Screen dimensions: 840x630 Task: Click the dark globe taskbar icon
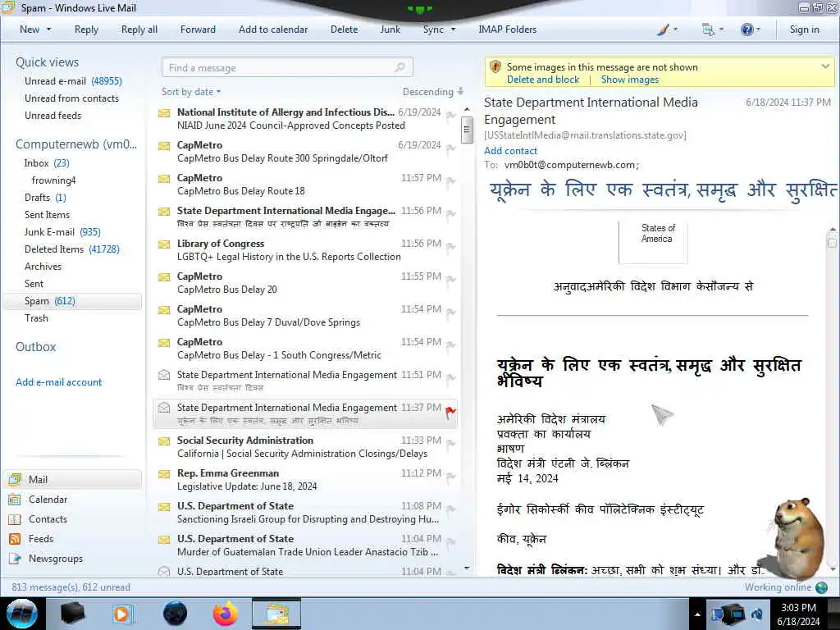click(175, 614)
